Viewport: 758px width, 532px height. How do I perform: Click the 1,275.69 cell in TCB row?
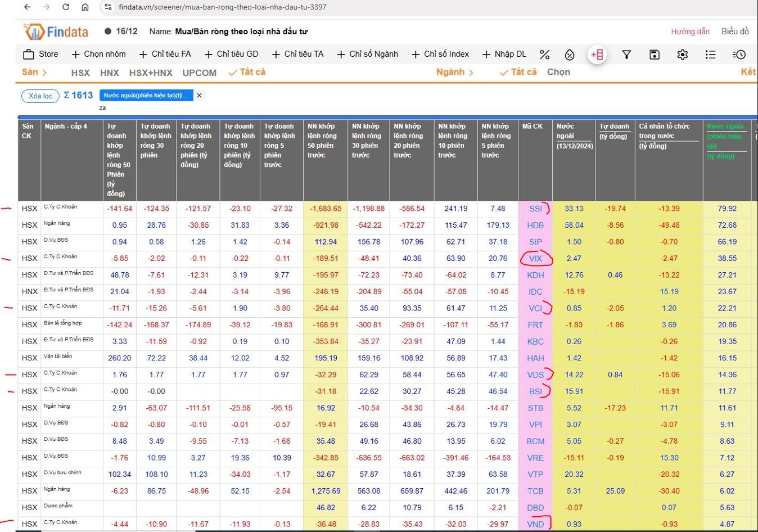(326, 491)
